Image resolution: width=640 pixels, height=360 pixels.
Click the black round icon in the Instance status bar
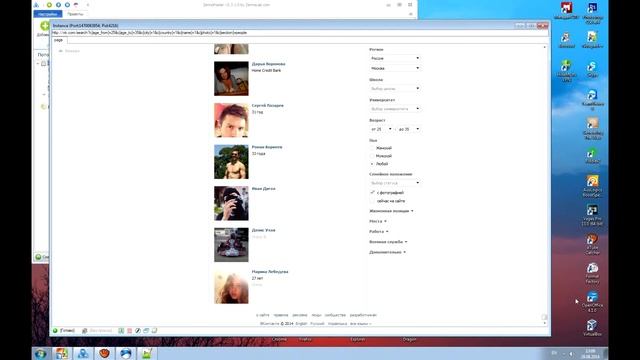[138, 331]
